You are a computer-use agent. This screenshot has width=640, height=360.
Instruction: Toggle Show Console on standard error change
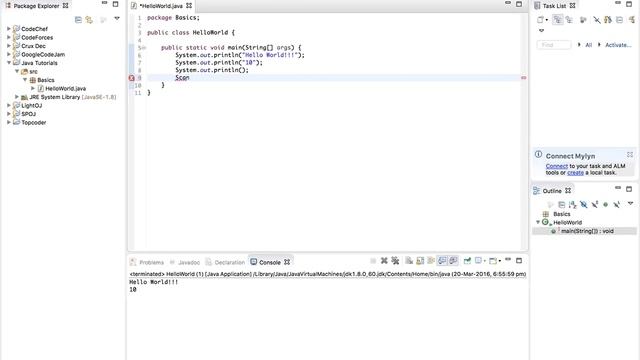(x=453, y=261)
